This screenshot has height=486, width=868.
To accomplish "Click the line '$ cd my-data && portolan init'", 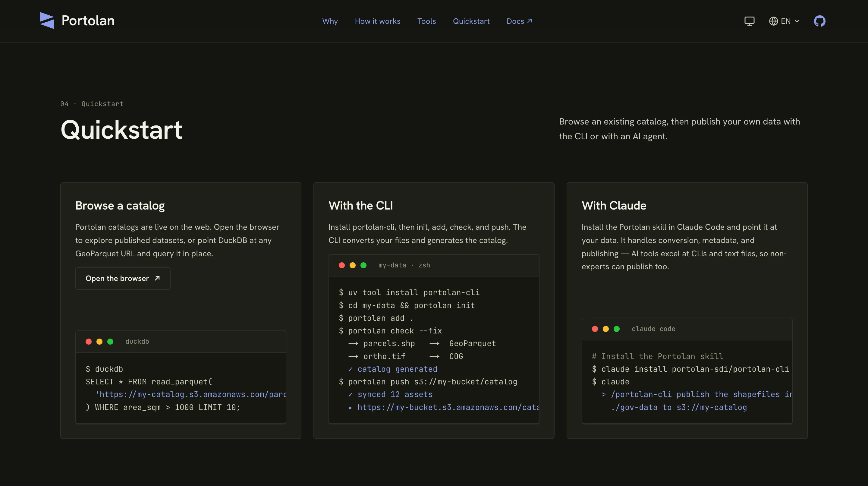I will click(x=407, y=305).
